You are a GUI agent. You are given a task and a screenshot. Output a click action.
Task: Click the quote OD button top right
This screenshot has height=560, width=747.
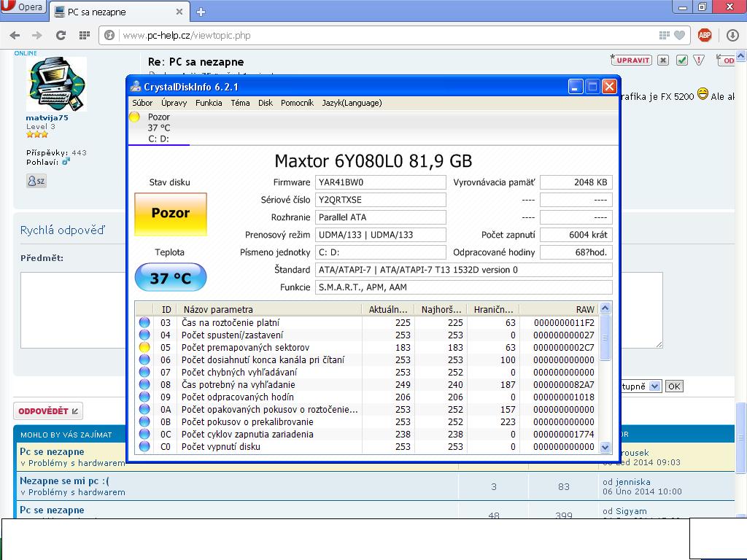pyautogui.click(x=726, y=60)
